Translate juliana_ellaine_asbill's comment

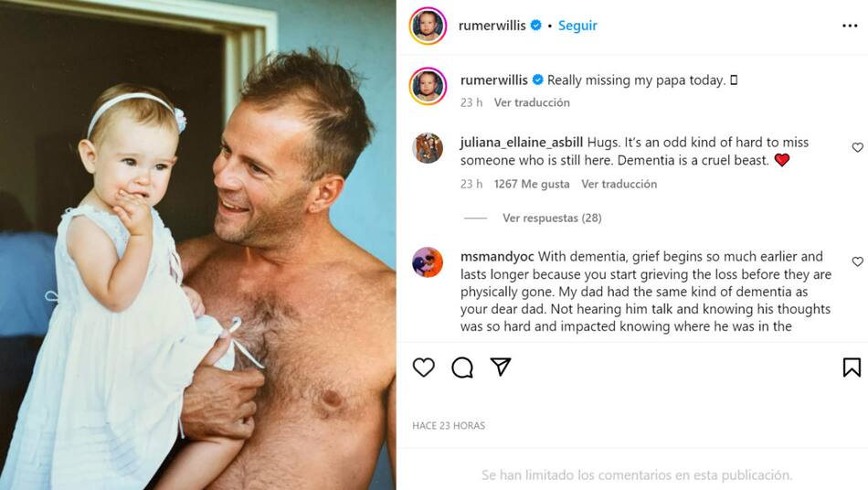(x=619, y=184)
